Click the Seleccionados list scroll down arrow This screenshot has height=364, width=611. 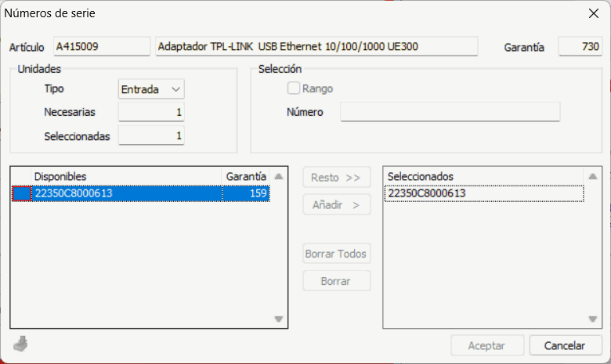[x=593, y=319]
